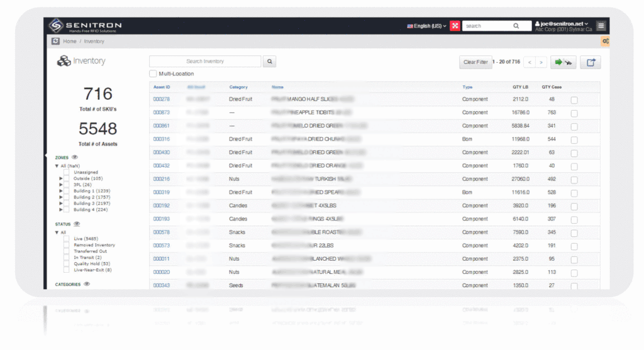Screen dimensions: 644x350
Task: Open the joe@senitron.net account dropdown
Action: (561, 23)
